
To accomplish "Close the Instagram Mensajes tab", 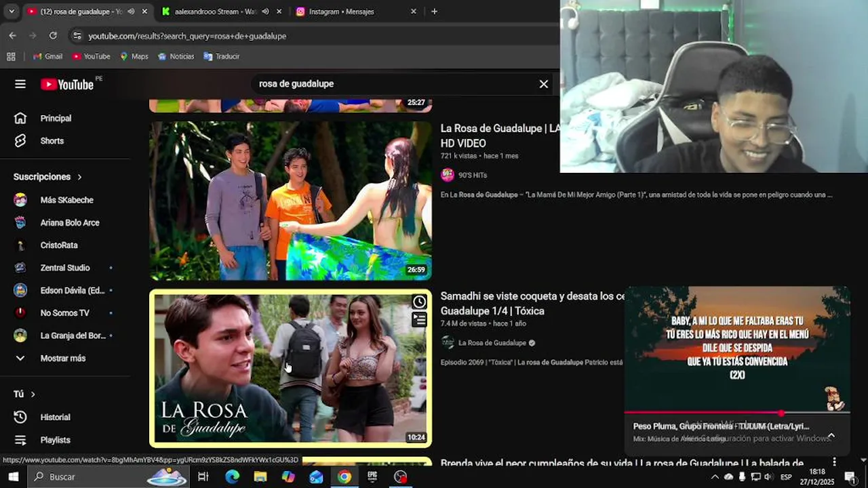I will coord(413,12).
